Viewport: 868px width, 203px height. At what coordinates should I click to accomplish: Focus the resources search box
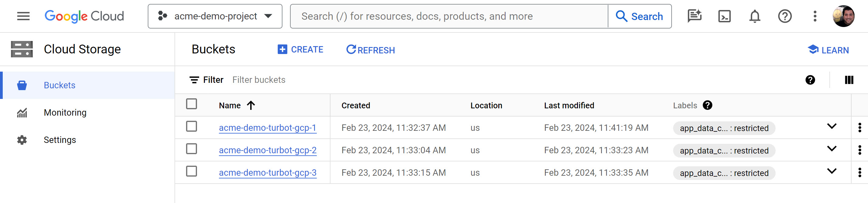449,16
